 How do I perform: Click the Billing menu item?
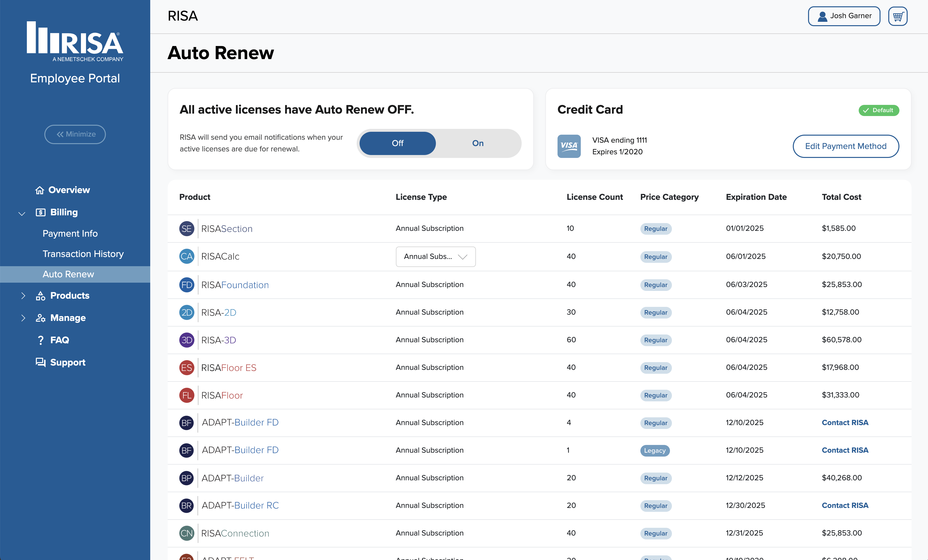pos(56,212)
